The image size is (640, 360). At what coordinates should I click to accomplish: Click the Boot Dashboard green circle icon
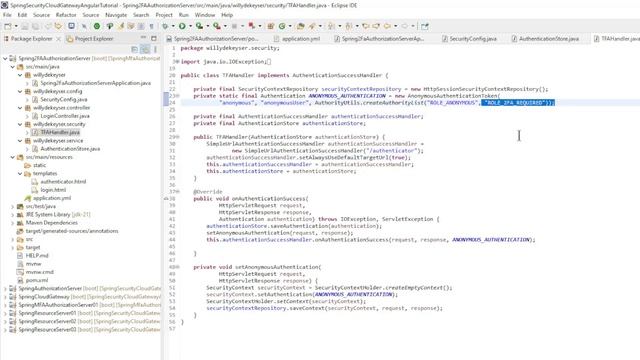click(x=97, y=26)
